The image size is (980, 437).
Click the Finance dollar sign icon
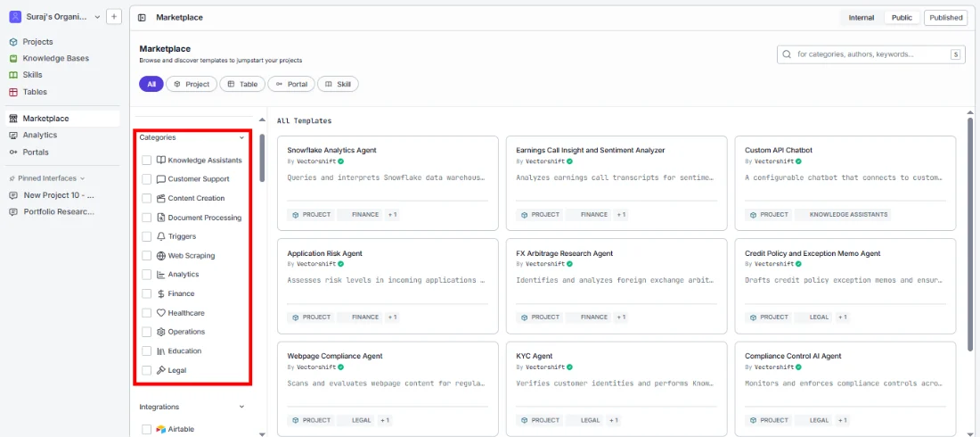pyautogui.click(x=160, y=293)
